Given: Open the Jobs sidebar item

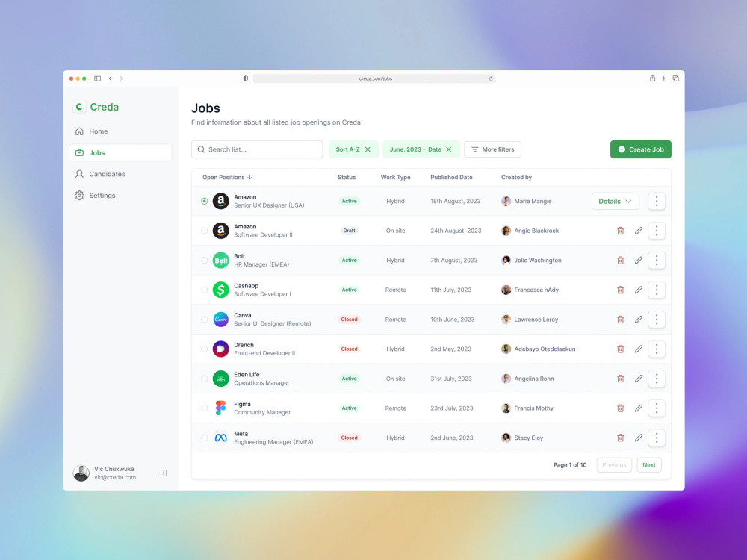Looking at the screenshot, I should [120, 153].
